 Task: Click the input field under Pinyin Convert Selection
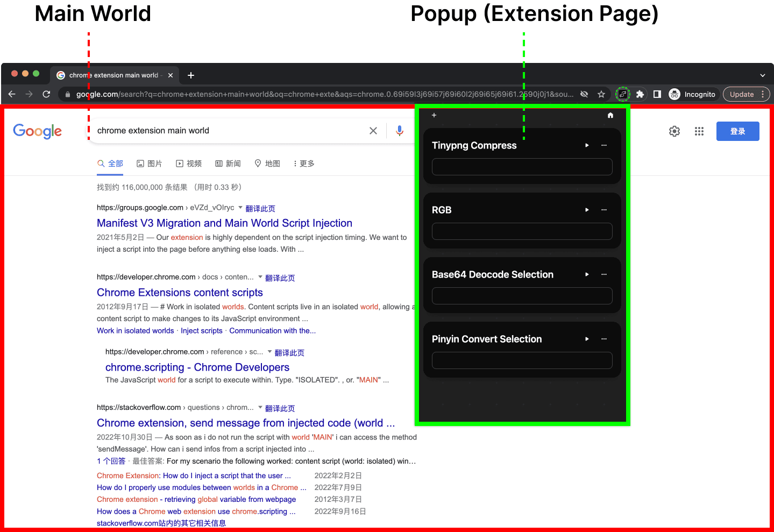(x=522, y=360)
